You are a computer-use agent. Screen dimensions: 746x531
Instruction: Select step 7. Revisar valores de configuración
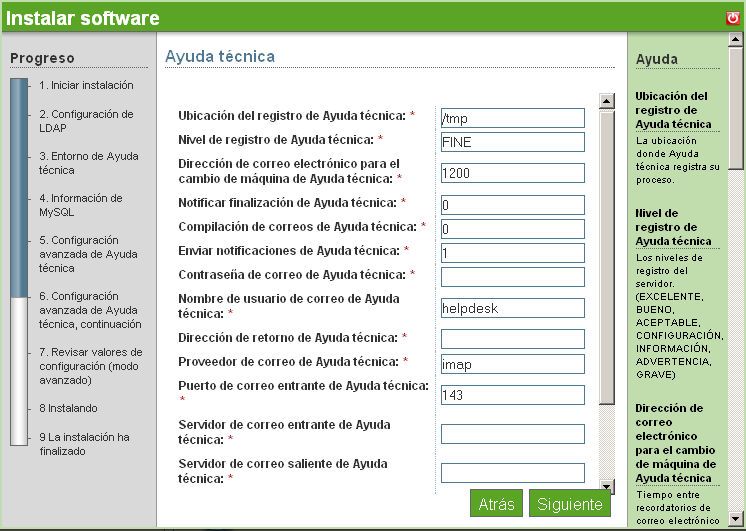pos(91,366)
